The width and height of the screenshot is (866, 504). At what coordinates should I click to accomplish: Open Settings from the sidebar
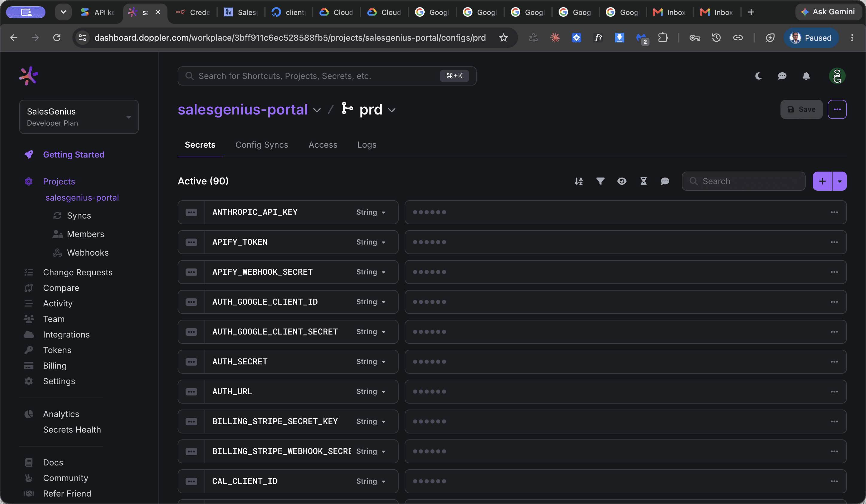tap(59, 381)
